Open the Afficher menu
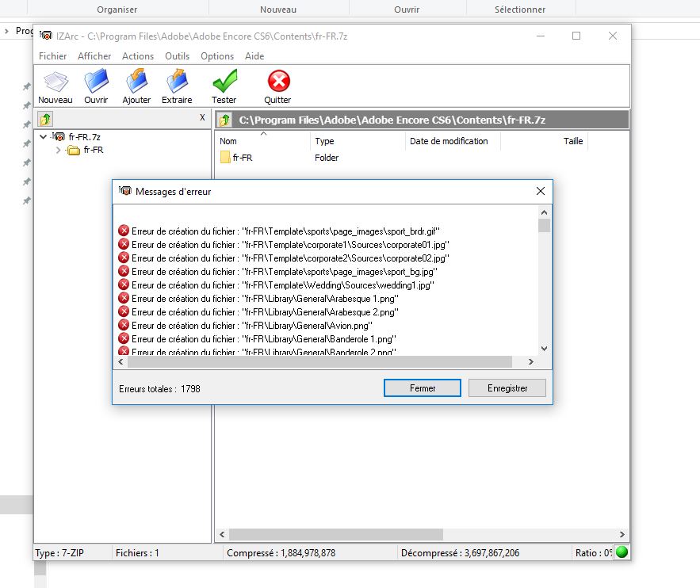 click(x=94, y=55)
